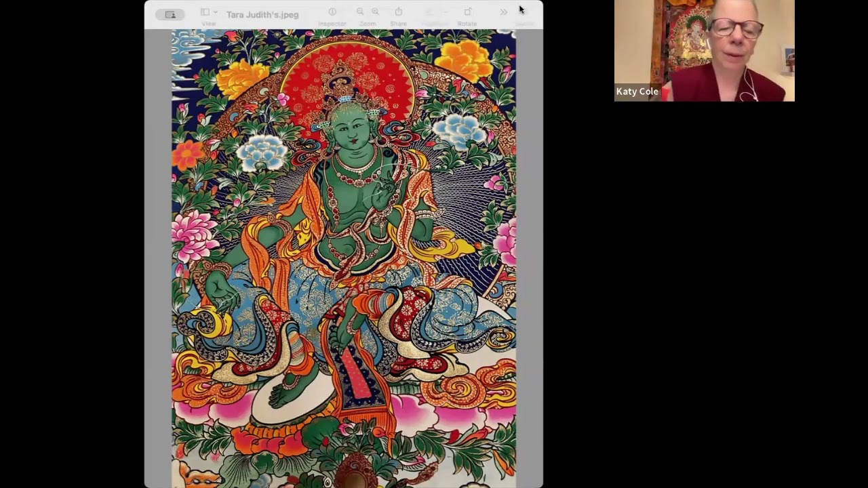Viewport: 868px width, 488px height.
Task: Open the View dropdown arrow
Action: click(215, 12)
